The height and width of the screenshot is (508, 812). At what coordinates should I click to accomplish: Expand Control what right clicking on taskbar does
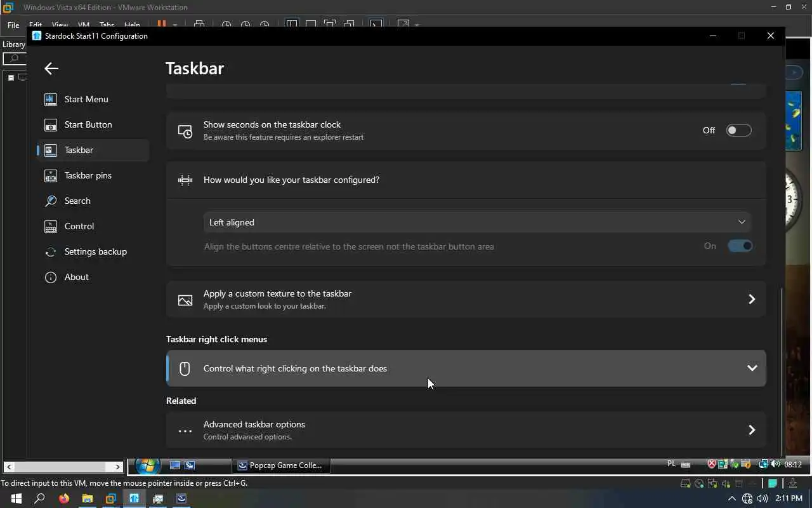pos(466,368)
